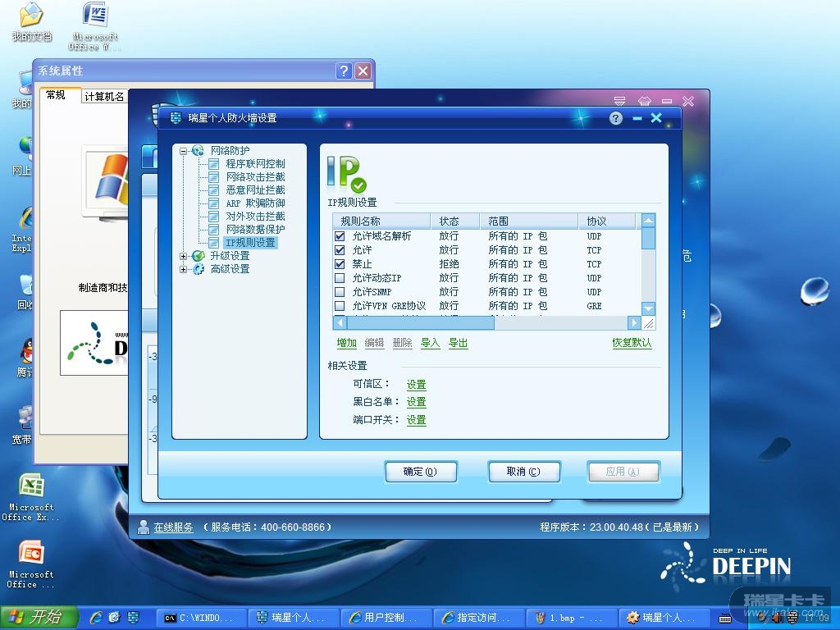Image resolution: width=840 pixels, height=630 pixels.
Task: Click the menu dropdown icon in Rising main window
Action: [620, 101]
